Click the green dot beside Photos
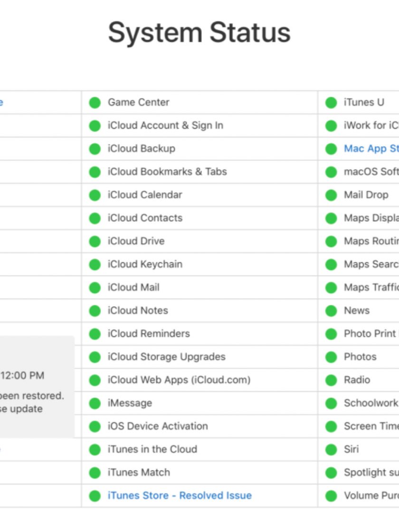The width and height of the screenshot is (399, 532). click(331, 357)
